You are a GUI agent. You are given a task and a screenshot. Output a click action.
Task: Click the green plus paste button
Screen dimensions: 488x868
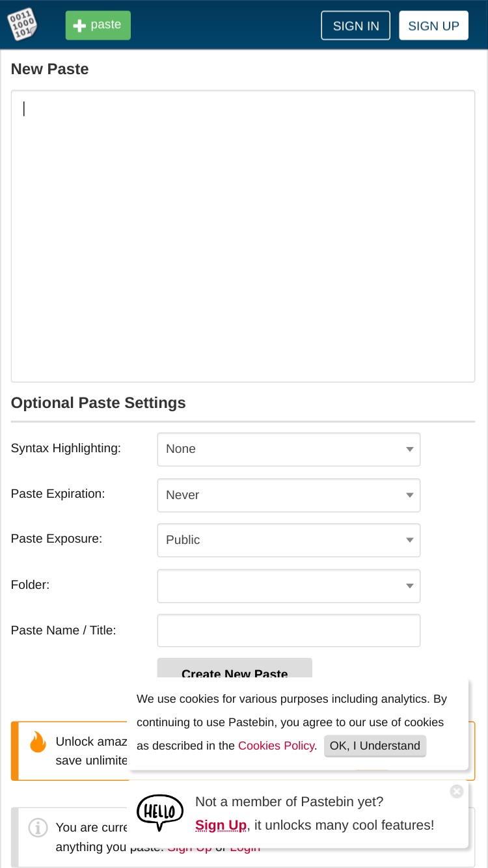point(98,25)
